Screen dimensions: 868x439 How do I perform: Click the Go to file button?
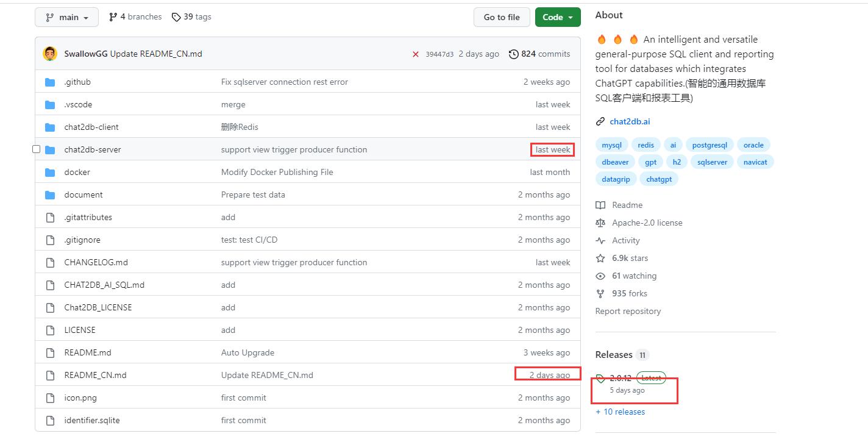[502, 17]
